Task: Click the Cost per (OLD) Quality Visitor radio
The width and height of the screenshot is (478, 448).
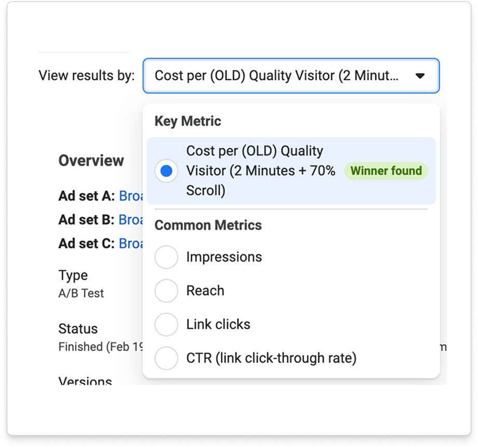Action: (166, 171)
